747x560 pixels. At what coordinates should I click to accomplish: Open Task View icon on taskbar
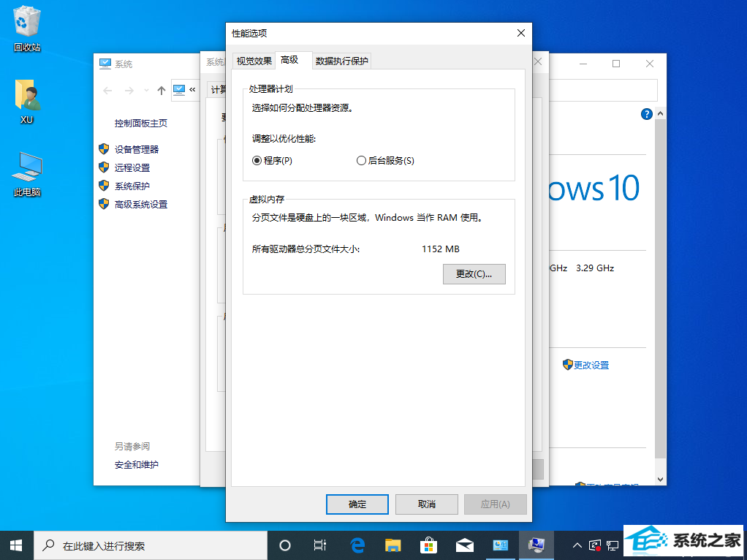point(320,545)
